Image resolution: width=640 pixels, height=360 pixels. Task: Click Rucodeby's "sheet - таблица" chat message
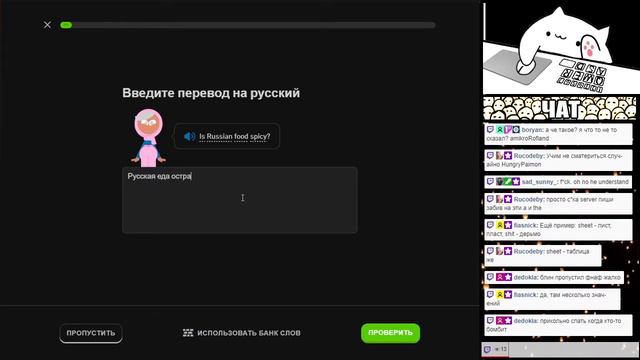click(543, 256)
